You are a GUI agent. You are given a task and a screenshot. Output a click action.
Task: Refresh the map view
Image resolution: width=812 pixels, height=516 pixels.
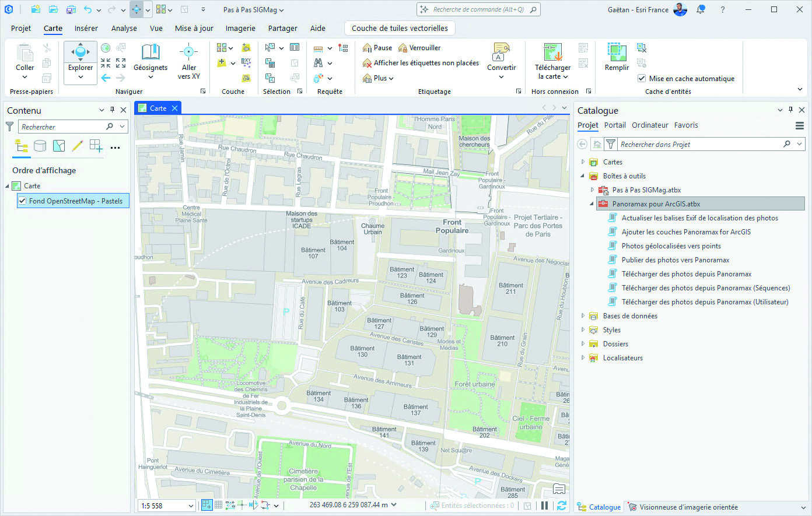click(x=562, y=506)
